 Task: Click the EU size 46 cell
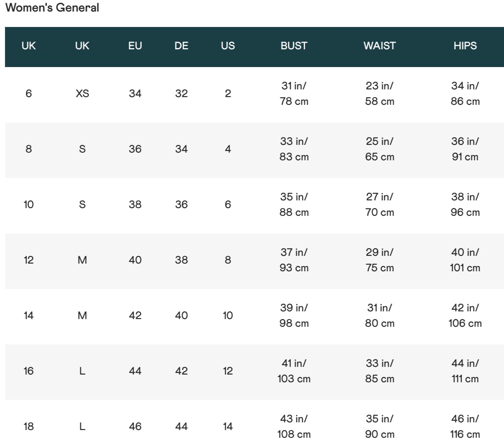coord(135,426)
